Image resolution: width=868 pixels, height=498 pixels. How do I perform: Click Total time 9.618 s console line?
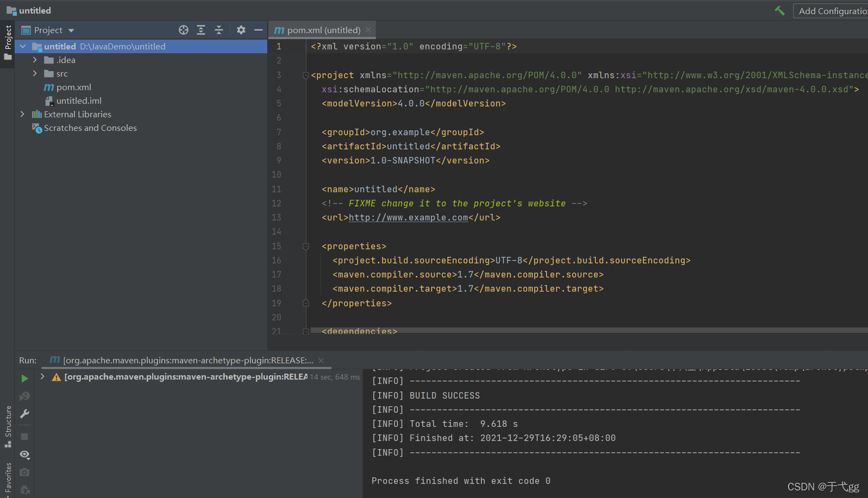tap(444, 424)
